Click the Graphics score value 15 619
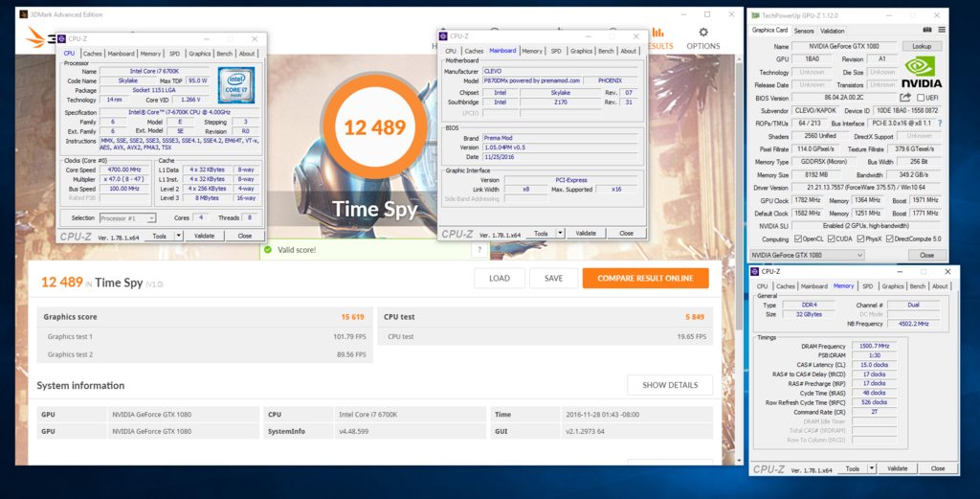This screenshot has width=980, height=499. (x=352, y=317)
